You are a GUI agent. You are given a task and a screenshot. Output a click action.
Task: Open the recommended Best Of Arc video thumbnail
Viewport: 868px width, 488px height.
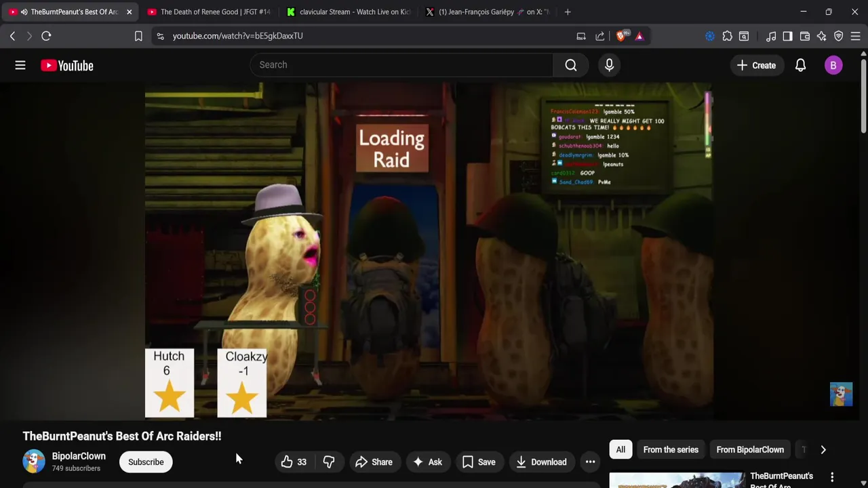(x=677, y=481)
